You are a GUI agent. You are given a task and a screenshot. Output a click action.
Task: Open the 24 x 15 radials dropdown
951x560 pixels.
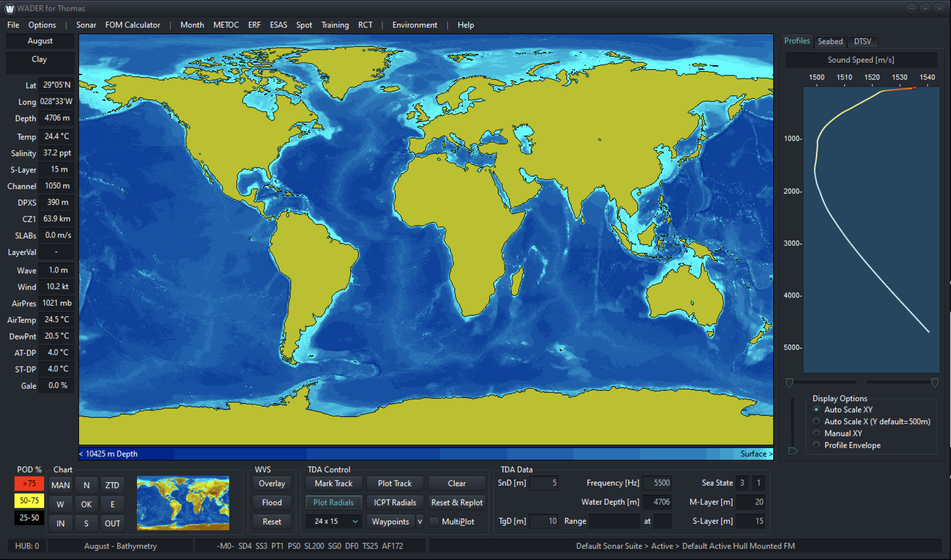pyautogui.click(x=333, y=521)
